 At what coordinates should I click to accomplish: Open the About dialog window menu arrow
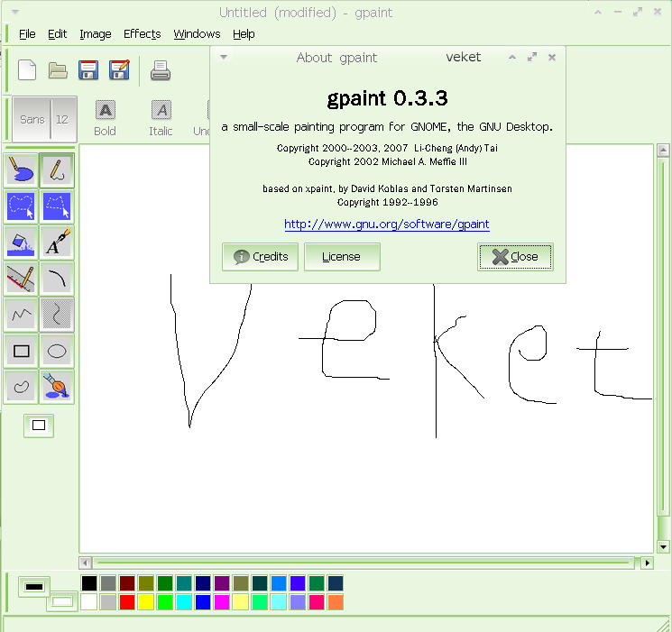(x=224, y=57)
